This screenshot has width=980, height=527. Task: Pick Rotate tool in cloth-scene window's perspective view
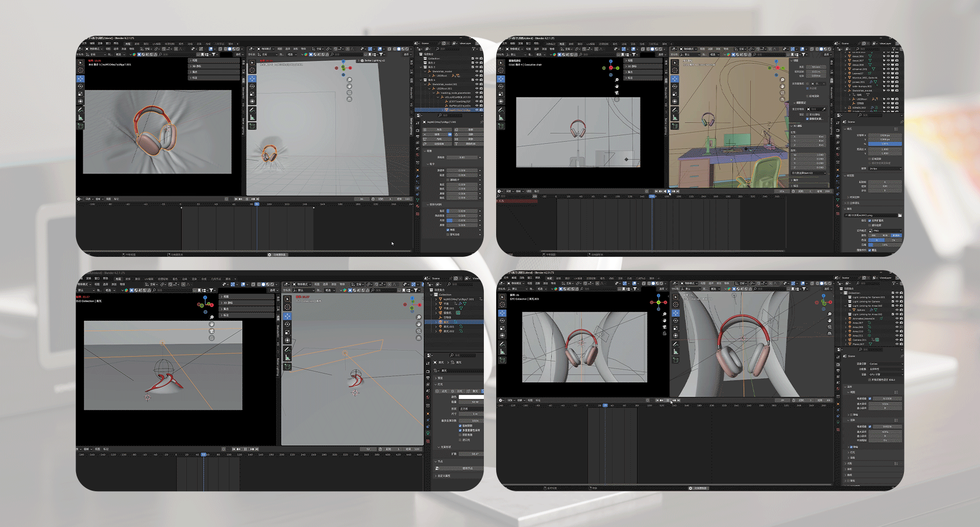pyautogui.click(x=252, y=86)
